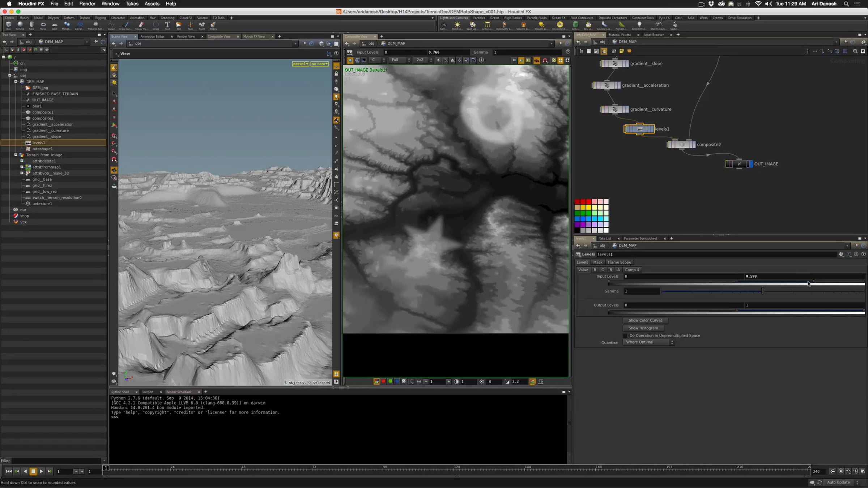Add a Sky Light from shelf

point(588,25)
